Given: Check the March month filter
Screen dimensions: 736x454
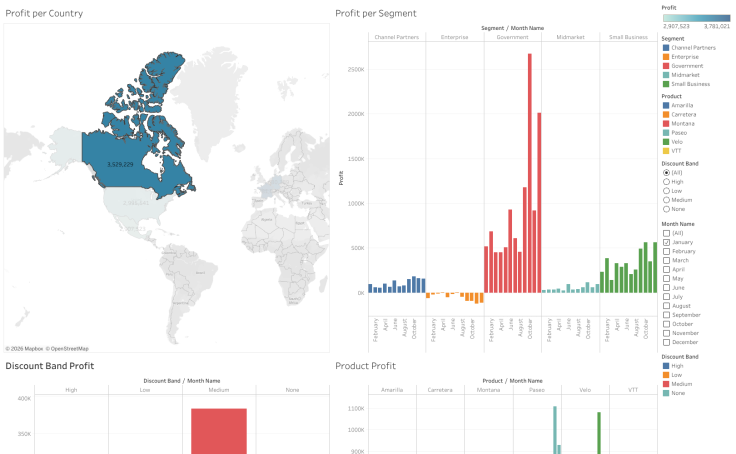Looking at the screenshot, I should click(x=666, y=260).
